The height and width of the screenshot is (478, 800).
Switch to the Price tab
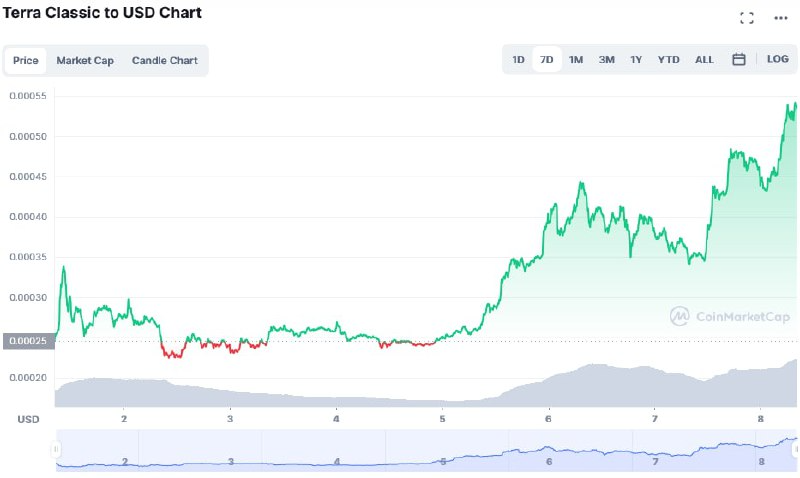26,60
